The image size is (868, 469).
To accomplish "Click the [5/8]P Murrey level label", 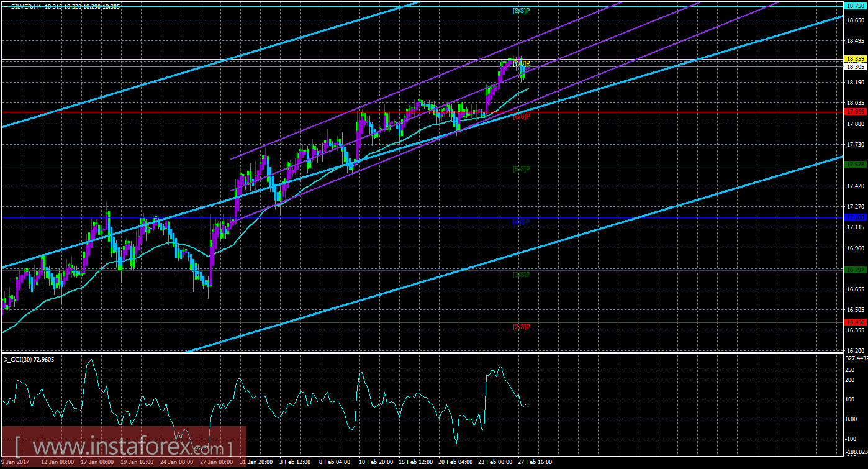I will (521, 169).
